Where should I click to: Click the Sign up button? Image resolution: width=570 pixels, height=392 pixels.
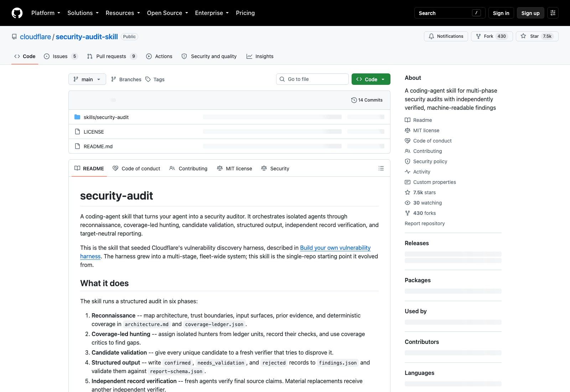pos(530,13)
